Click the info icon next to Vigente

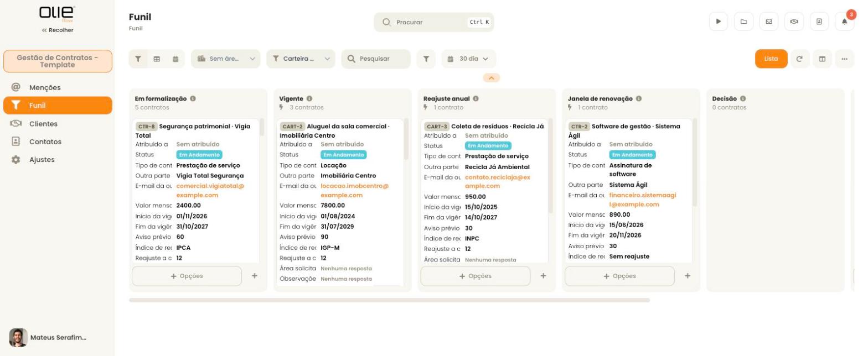[x=309, y=98]
